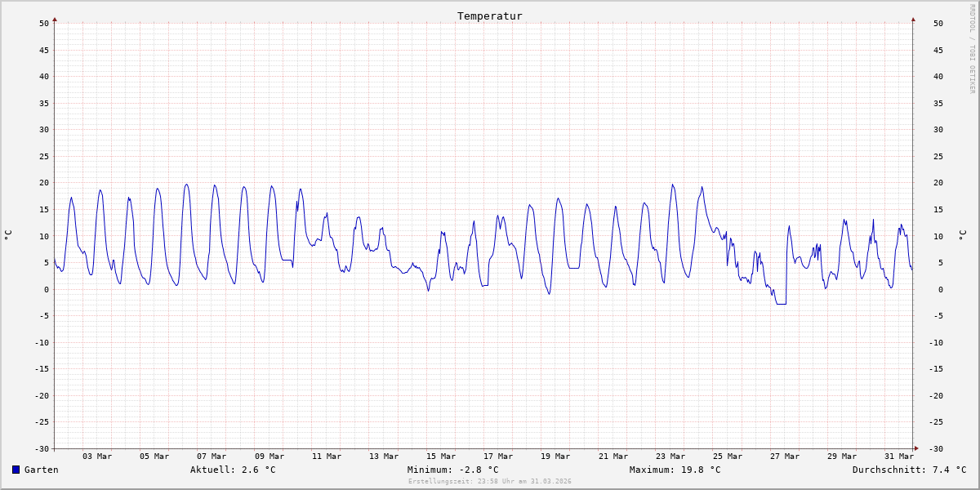Click the "23 Mar" date label

[670, 457]
